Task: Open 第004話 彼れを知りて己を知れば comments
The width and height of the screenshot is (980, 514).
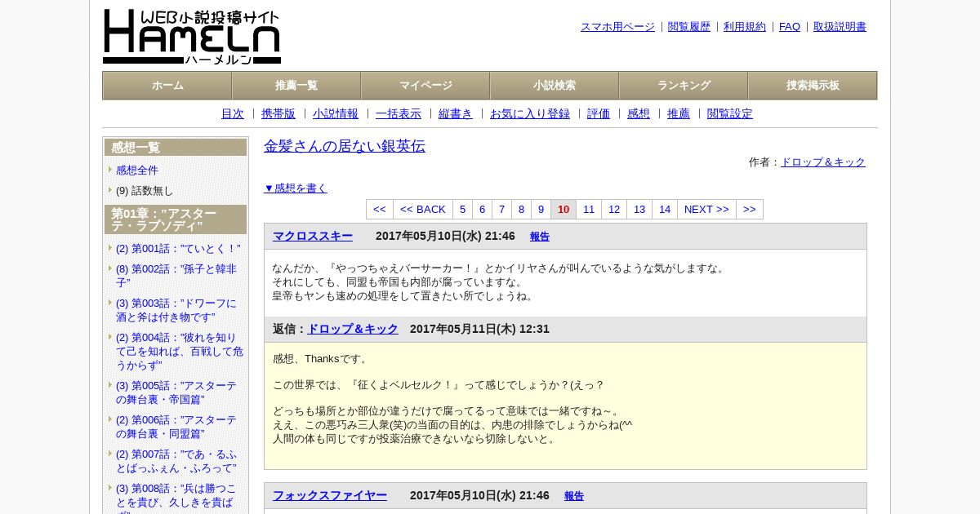Action: pyautogui.click(x=180, y=351)
